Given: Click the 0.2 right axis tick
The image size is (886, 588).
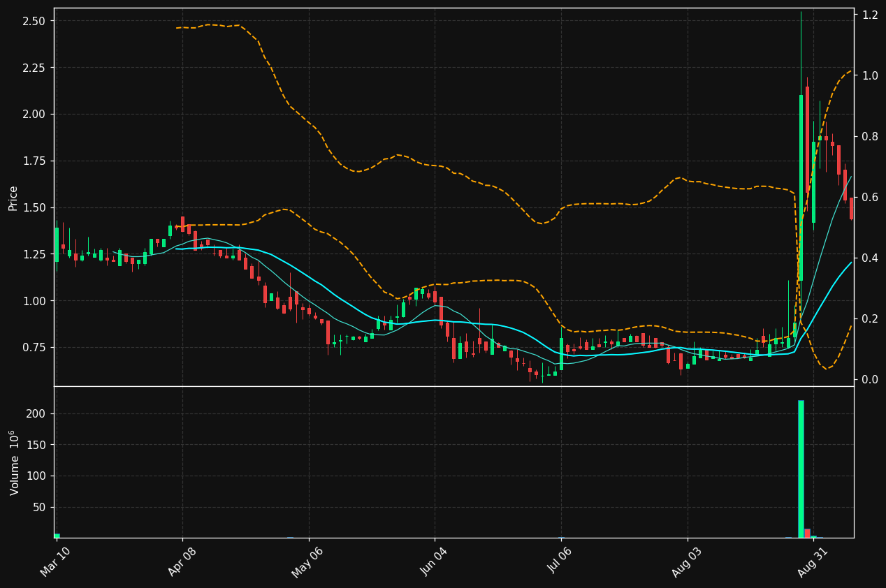Looking at the screenshot, I should 869,318.
